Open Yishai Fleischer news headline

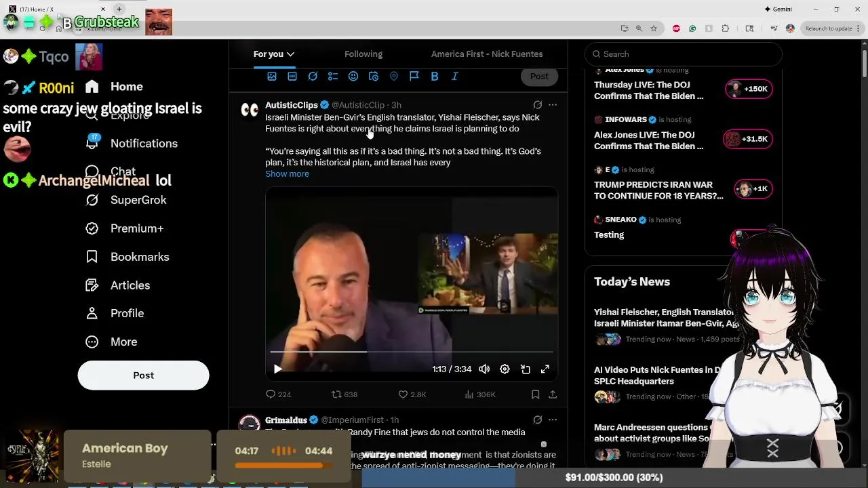[665, 318]
